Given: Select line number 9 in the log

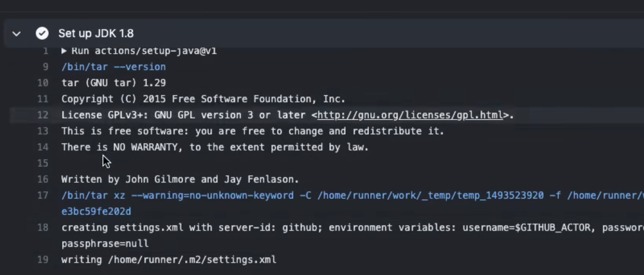Looking at the screenshot, I should tap(45, 67).
